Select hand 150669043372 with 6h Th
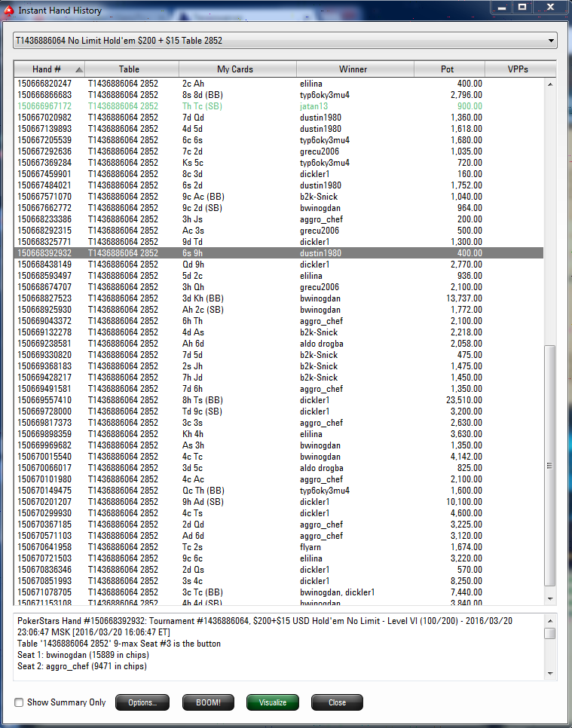The image size is (572, 728). click(x=279, y=321)
